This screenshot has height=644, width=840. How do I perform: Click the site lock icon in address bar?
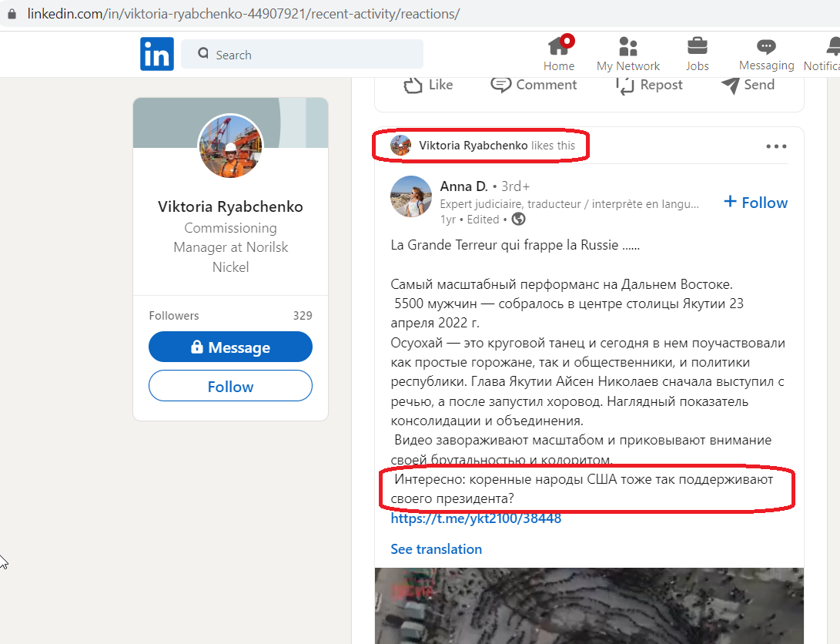12,13
